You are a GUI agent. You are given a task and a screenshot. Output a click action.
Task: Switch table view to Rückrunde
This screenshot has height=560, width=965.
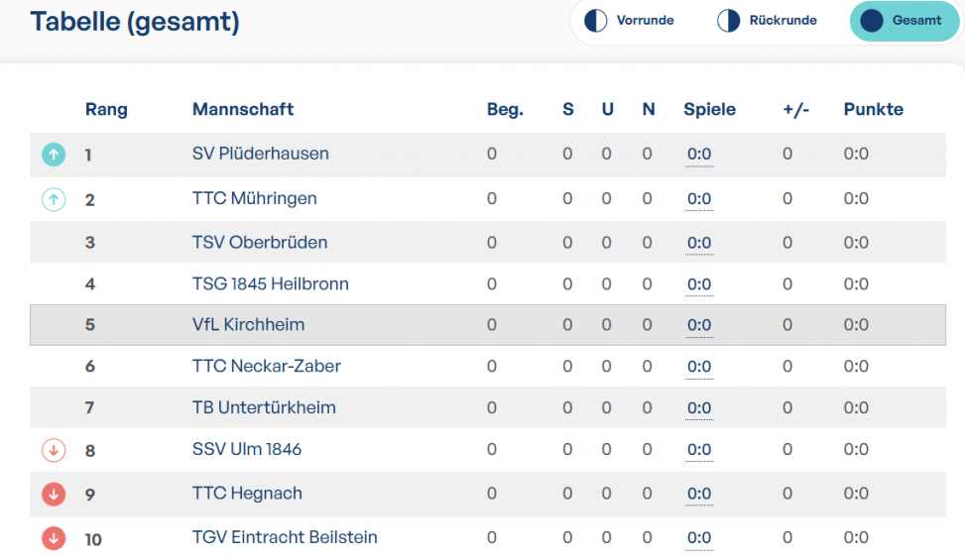click(767, 20)
